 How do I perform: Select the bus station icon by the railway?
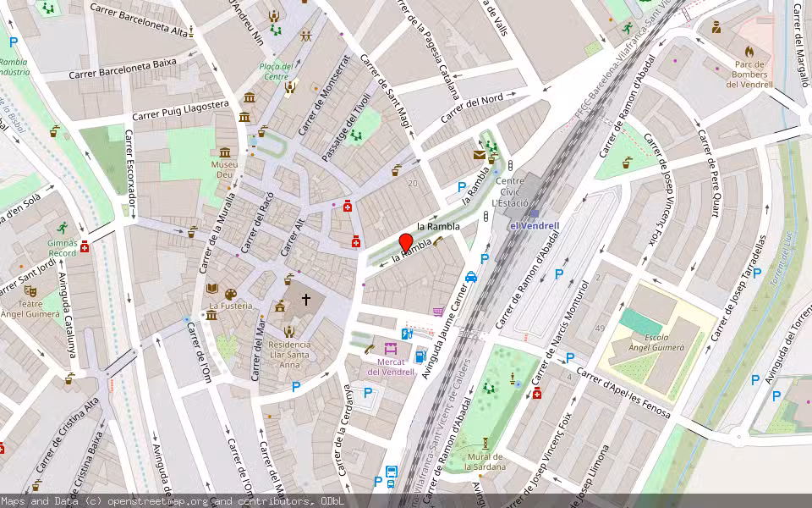pos(392,472)
